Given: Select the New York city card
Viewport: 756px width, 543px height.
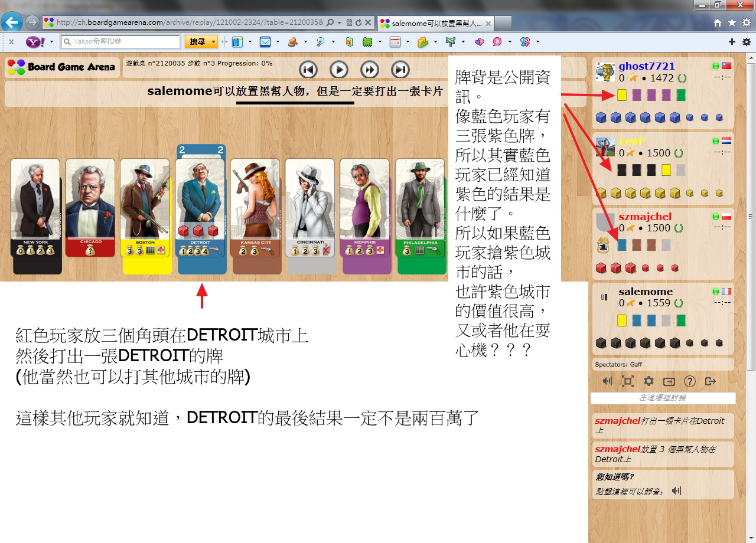Looking at the screenshot, I should (36, 208).
